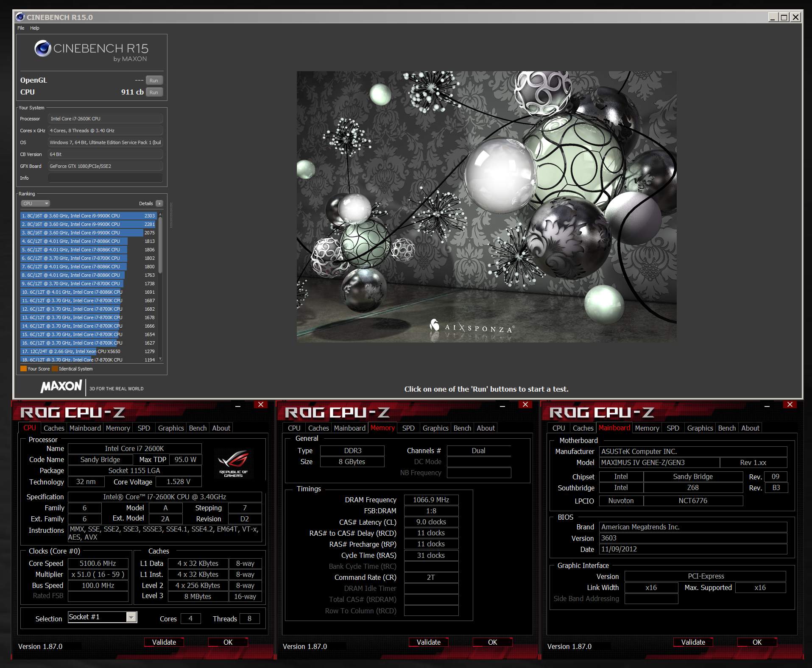Viewport: 812px width, 668px height.
Task: Click the BIOS Version 3603 field
Action: [693, 538]
